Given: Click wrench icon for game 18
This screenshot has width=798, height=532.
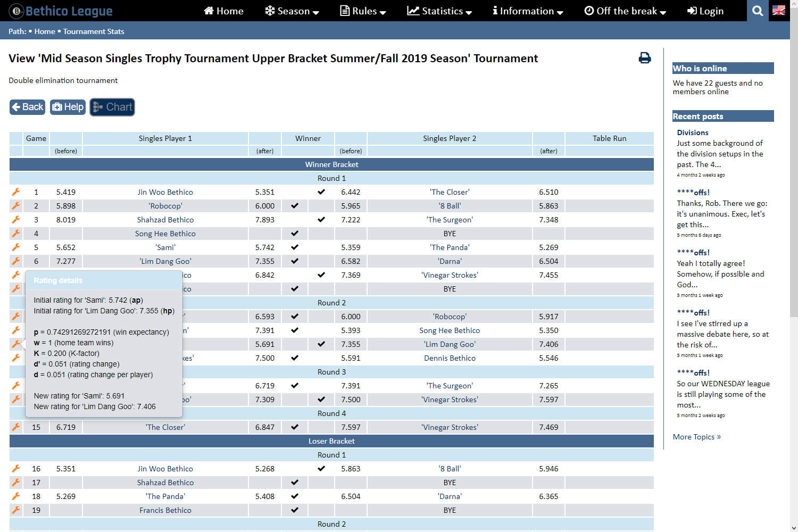Looking at the screenshot, I should coord(16,496).
